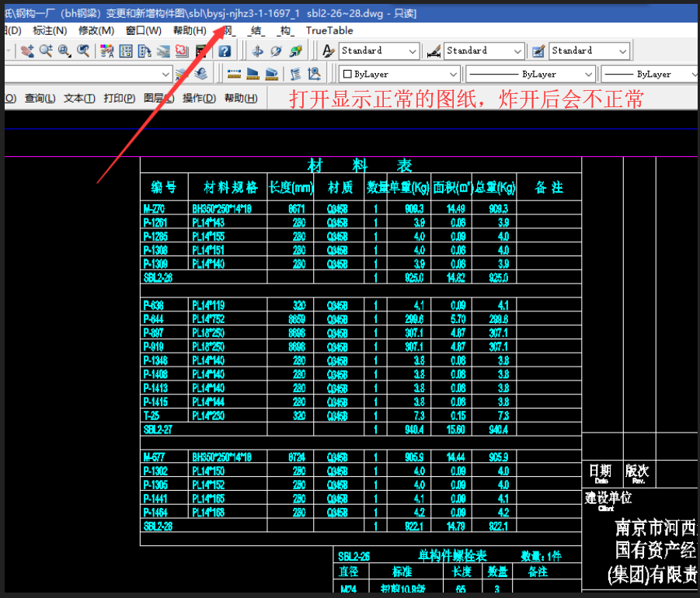Choose the Zoom window tool
The image size is (700, 598).
coord(64,51)
